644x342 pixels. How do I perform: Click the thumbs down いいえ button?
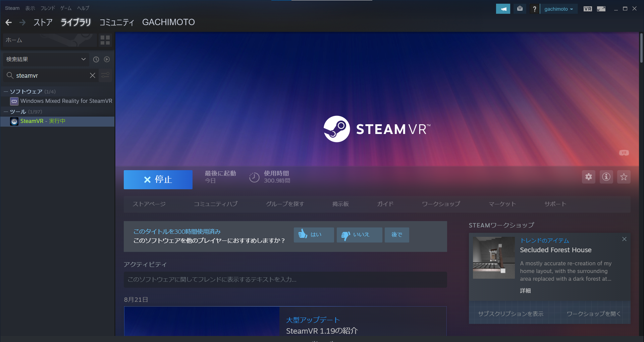click(359, 235)
